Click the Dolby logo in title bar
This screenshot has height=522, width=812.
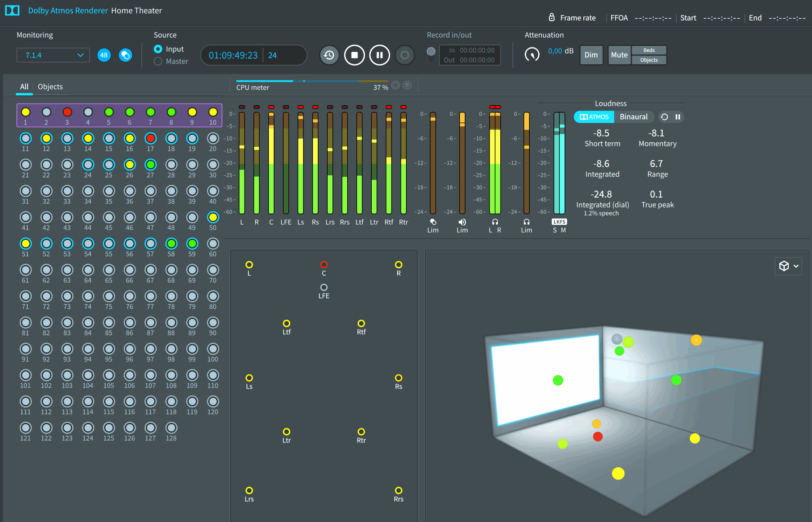coord(12,10)
